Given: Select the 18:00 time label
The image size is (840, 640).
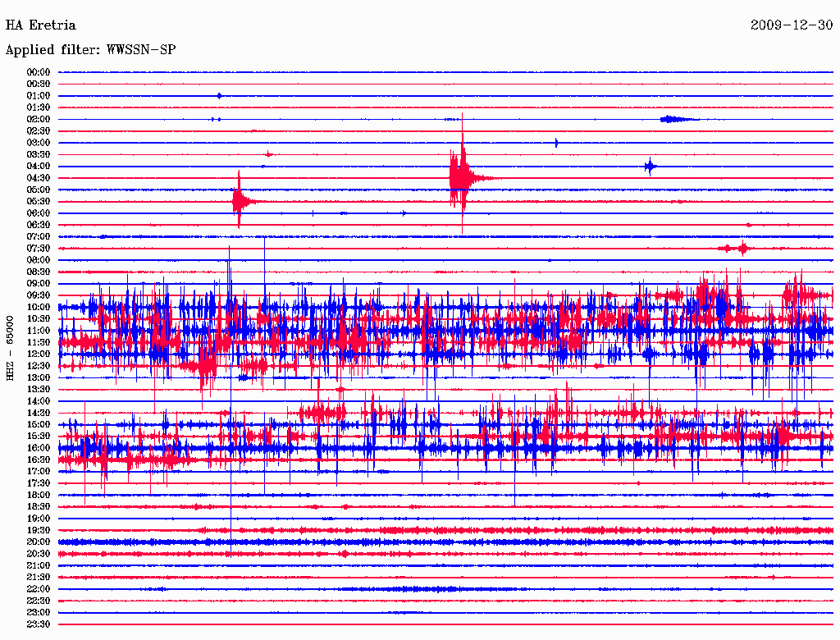Looking at the screenshot, I should tap(38, 496).
